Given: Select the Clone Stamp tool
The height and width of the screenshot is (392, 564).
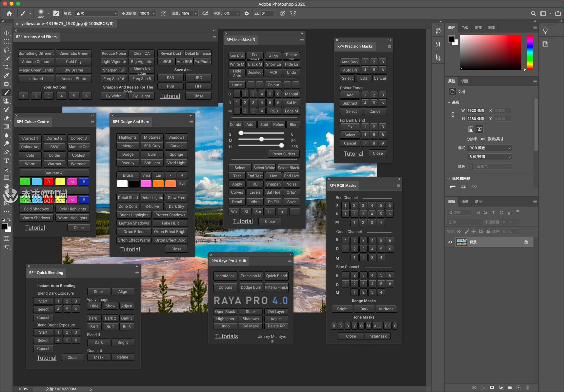Looking at the screenshot, I should (7, 101).
